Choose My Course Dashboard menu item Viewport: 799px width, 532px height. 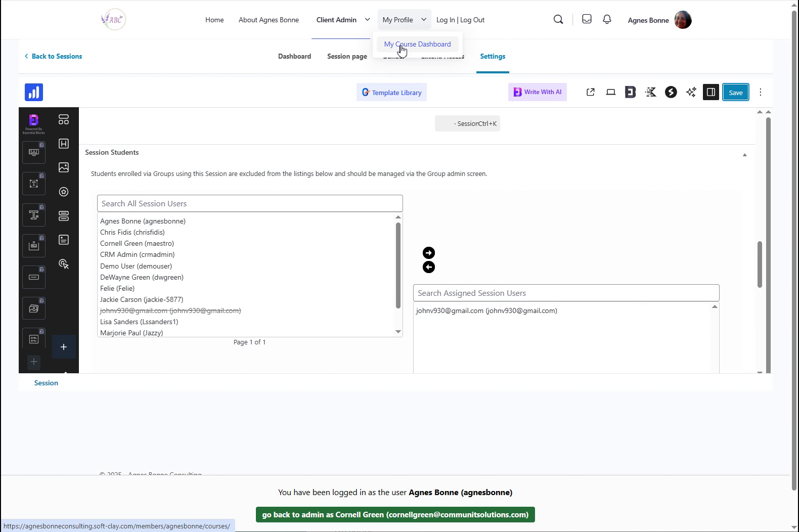[x=417, y=44]
